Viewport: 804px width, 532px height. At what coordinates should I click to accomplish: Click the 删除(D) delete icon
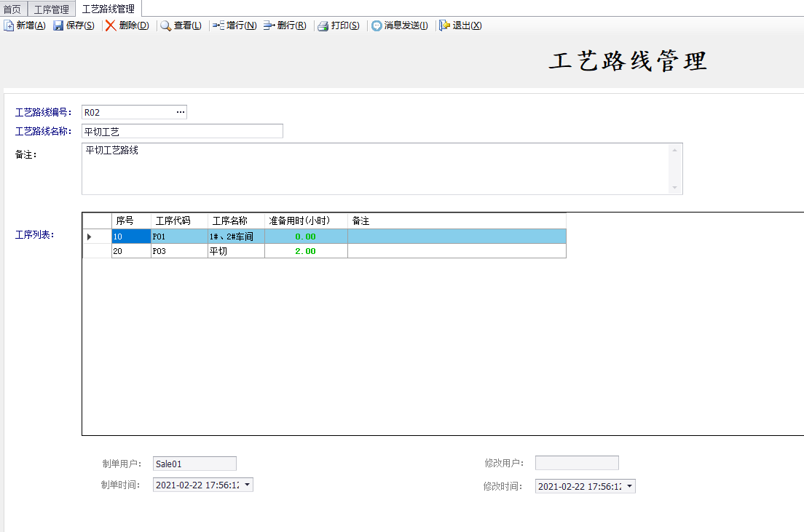(109, 25)
